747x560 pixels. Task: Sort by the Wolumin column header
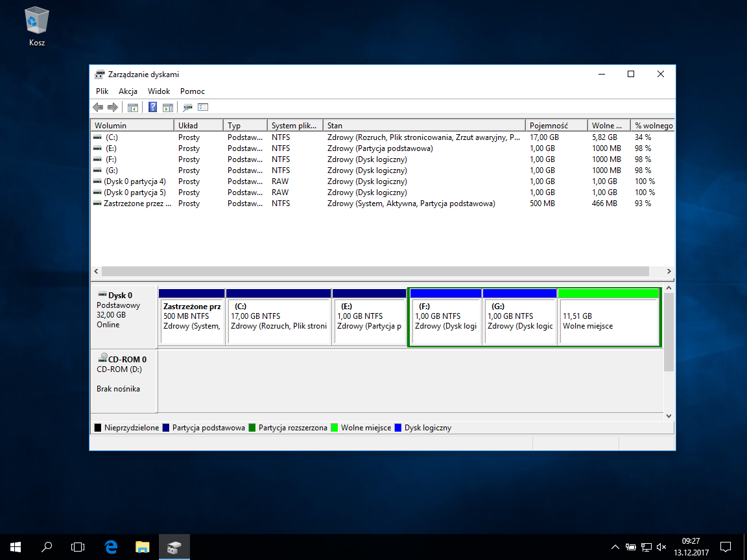[x=132, y=125]
